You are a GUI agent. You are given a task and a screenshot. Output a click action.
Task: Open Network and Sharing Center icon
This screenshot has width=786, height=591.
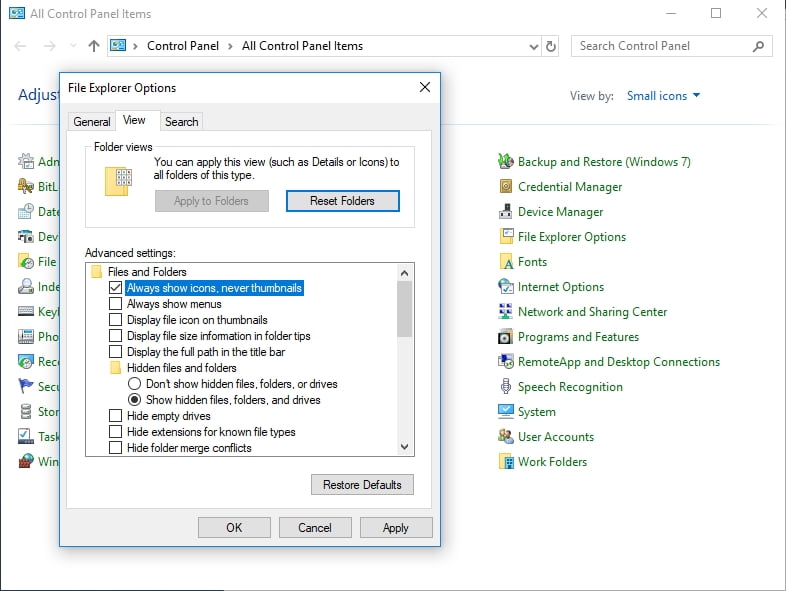506,312
